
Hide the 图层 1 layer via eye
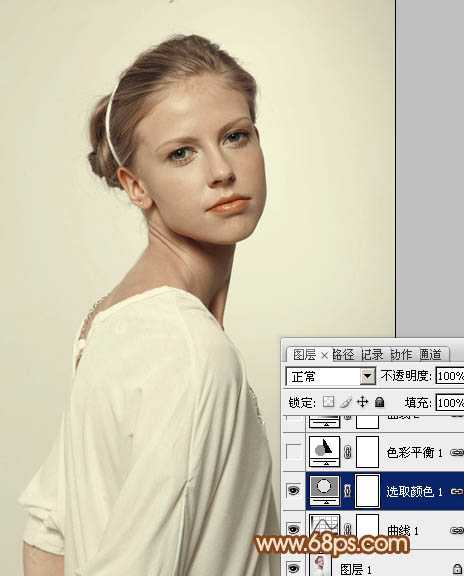[293, 568]
